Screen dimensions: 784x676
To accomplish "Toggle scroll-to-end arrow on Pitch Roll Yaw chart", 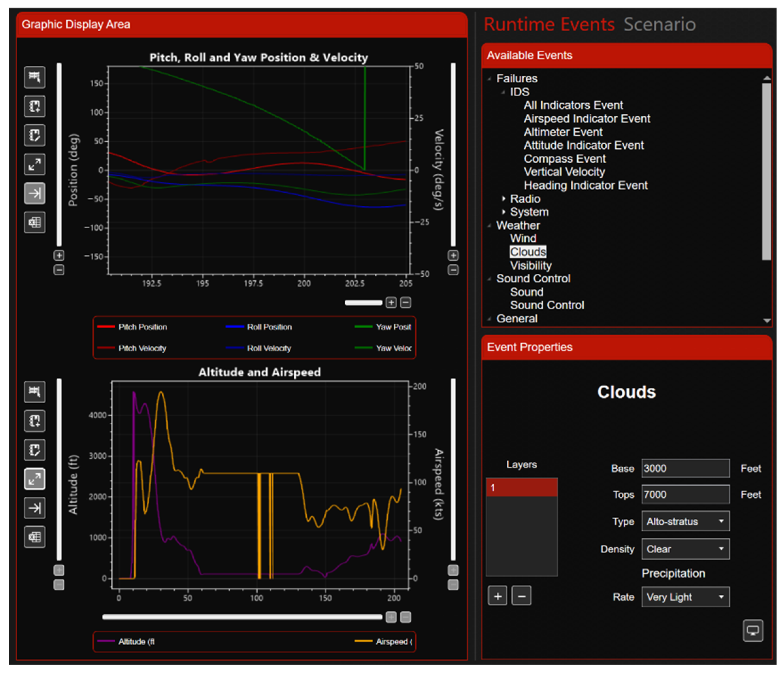I will click(x=34, y=193).
